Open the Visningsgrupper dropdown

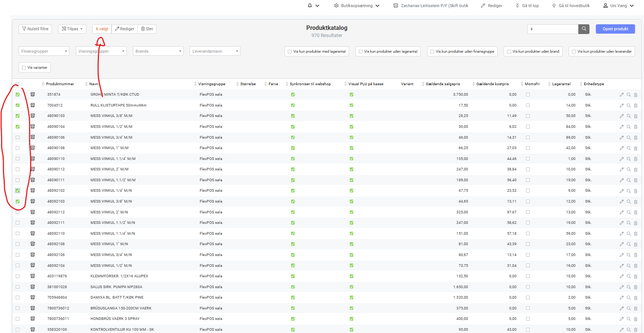(x=101, y=51)
